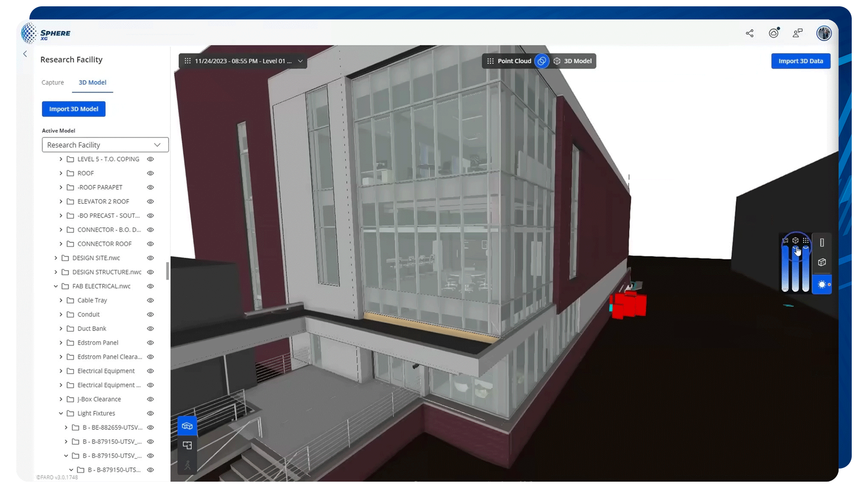Click the Sphere XG logo
Viewport: 868px width, 488px height.
click(46, 33)
